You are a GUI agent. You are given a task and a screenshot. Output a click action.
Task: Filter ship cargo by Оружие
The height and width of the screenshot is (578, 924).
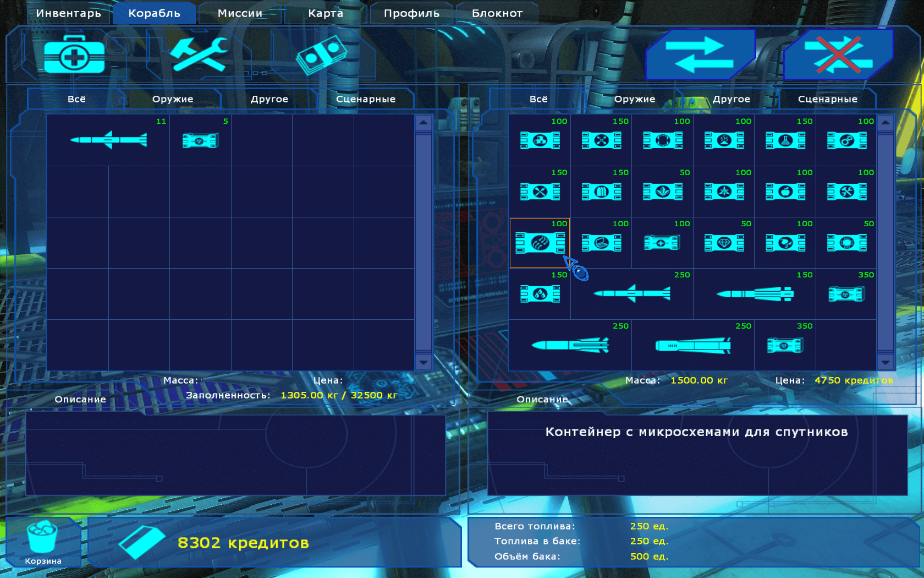click(173, 99)
